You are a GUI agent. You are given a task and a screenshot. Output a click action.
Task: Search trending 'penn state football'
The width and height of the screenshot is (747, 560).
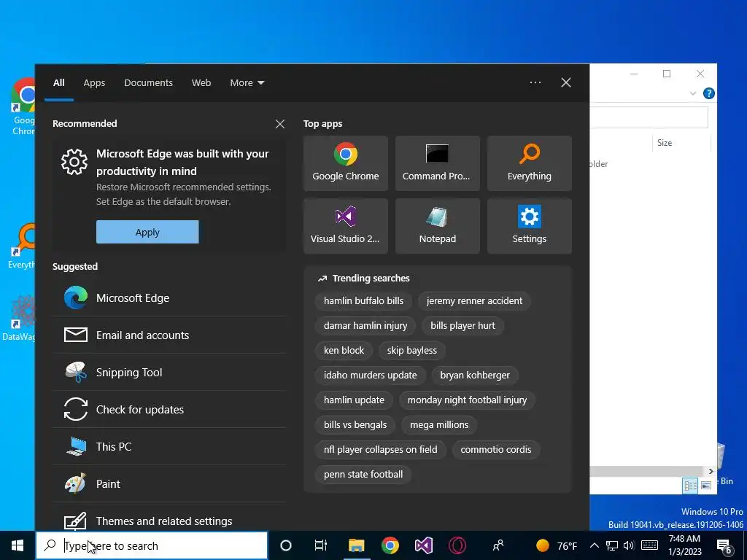[x=363, y=474]
